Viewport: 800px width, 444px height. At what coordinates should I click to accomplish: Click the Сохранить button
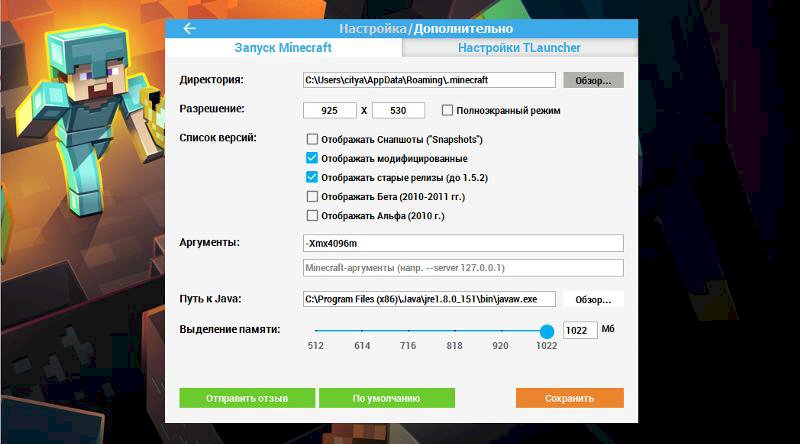pos(569,398)
